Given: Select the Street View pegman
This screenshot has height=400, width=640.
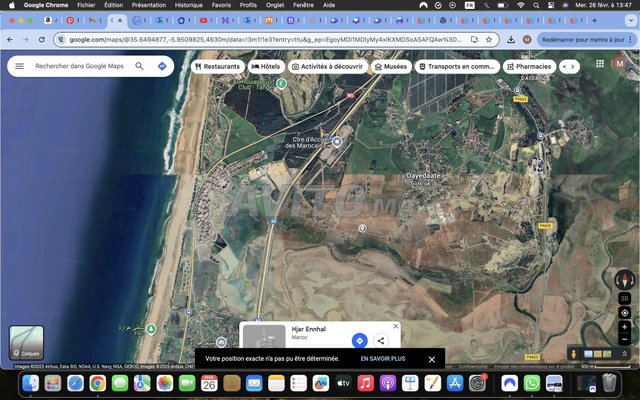Looking at the screenshot, I should [x=573, y=353].
